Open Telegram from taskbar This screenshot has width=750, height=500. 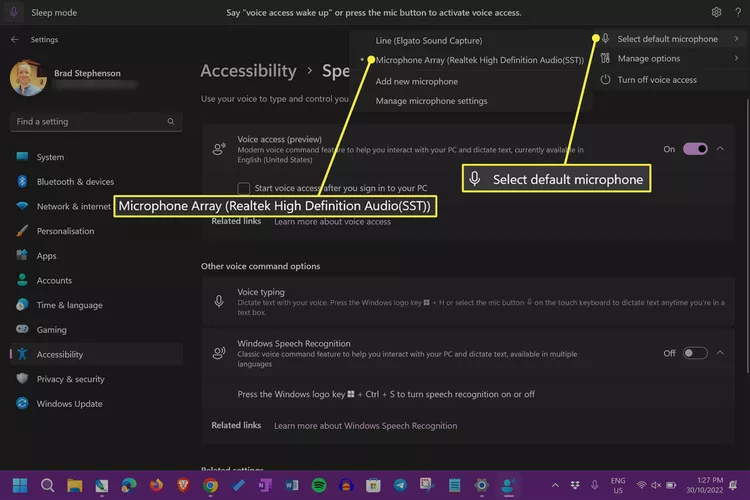point(400,486)
